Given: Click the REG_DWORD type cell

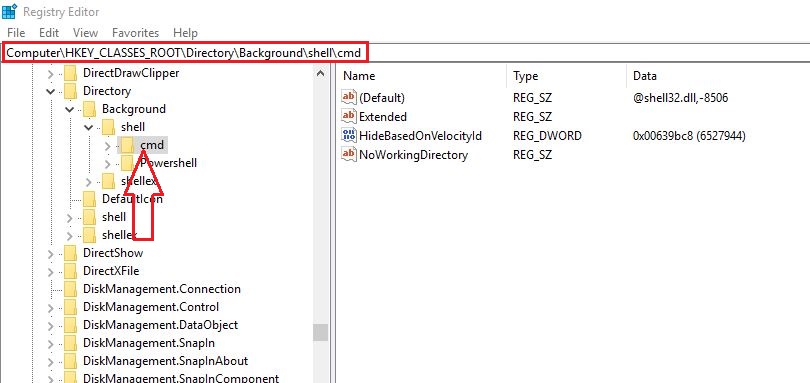Looking at the screenshot, I should [547, 136].
